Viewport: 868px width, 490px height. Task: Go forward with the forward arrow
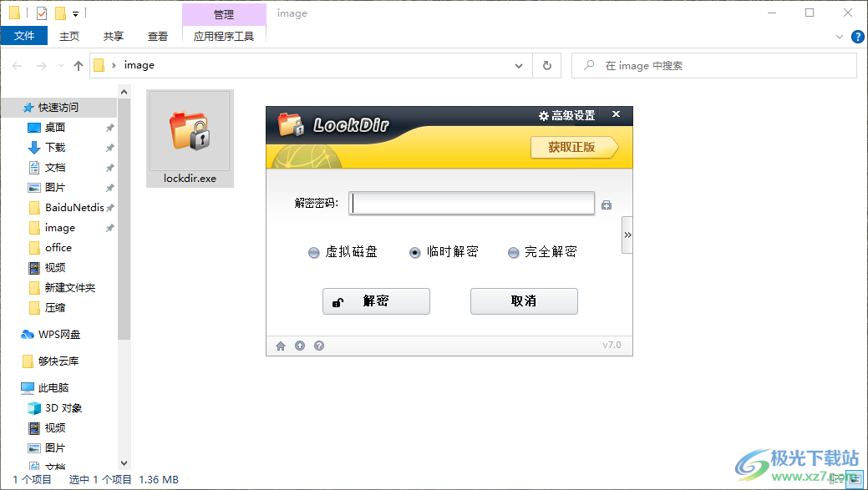click(42, 66)
